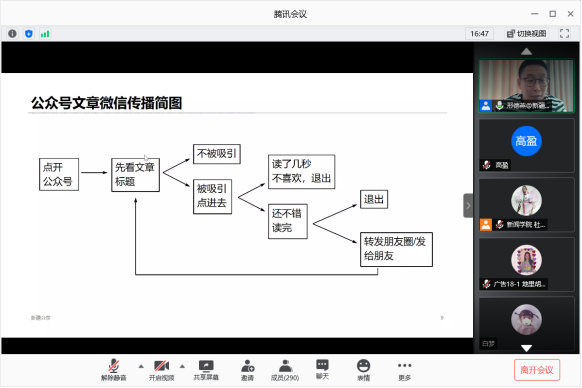Check the green network signal icon
The height and width of the screenshot is (388, 582).
[45, 34]
